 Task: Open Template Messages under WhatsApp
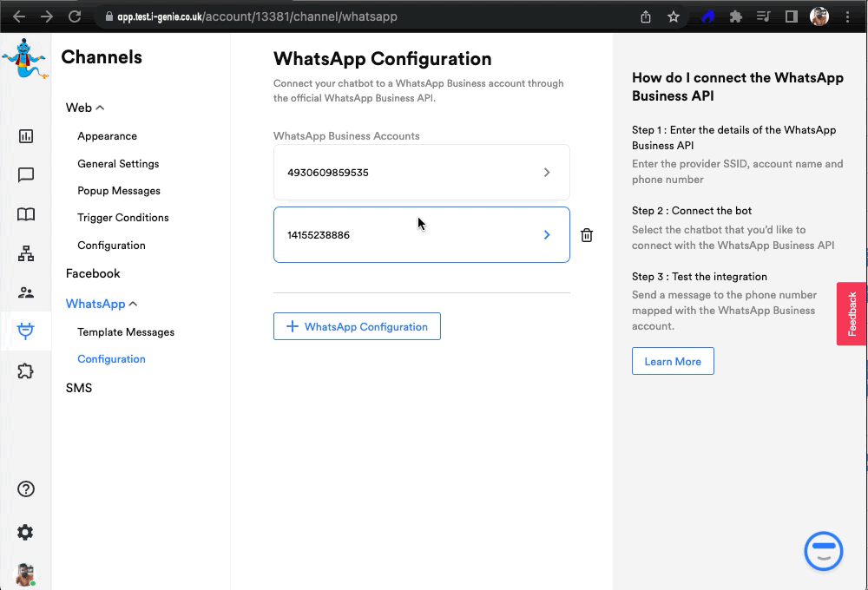pos(126,332)
